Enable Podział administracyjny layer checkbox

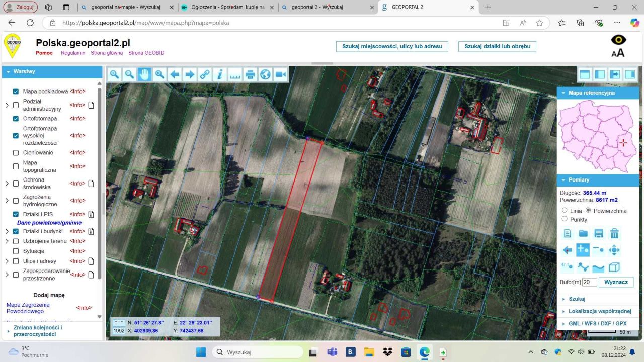coord(16,105)
